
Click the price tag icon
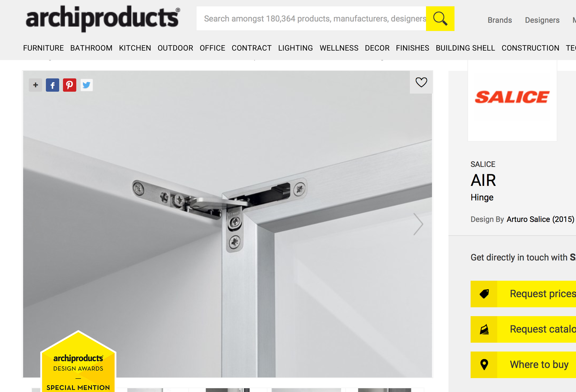pyautogui.click(x=484, y=294)
